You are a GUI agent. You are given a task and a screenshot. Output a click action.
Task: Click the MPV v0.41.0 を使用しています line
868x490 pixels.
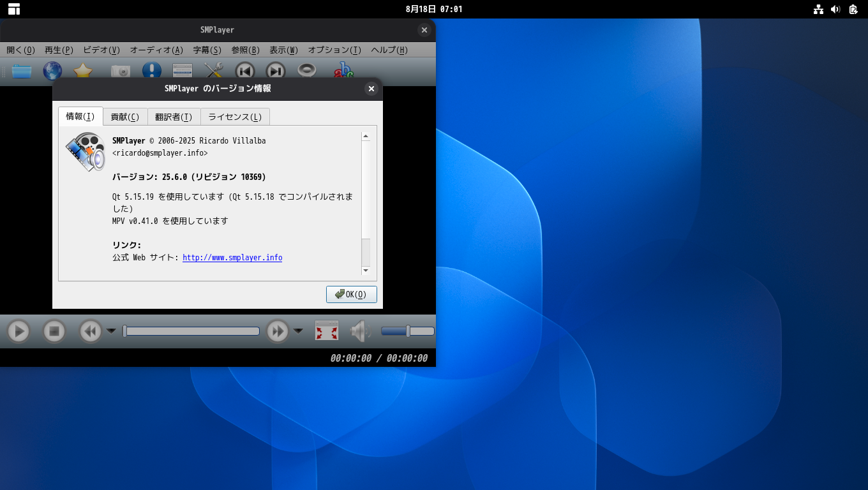170,221
